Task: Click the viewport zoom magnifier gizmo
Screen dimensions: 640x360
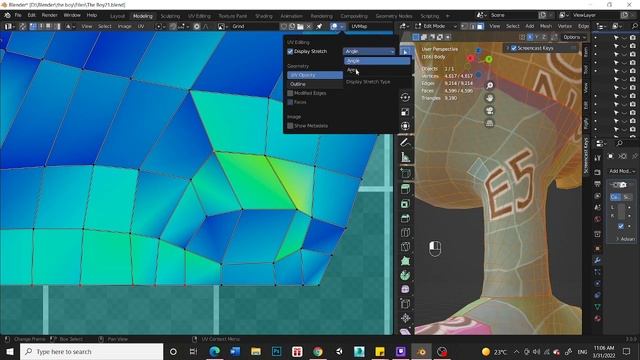Action: 489,85
